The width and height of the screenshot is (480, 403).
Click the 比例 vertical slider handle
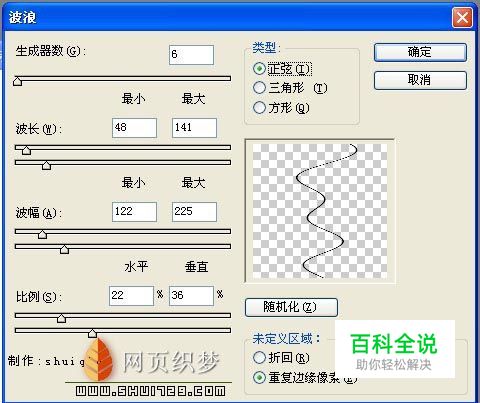click(92, 333)
